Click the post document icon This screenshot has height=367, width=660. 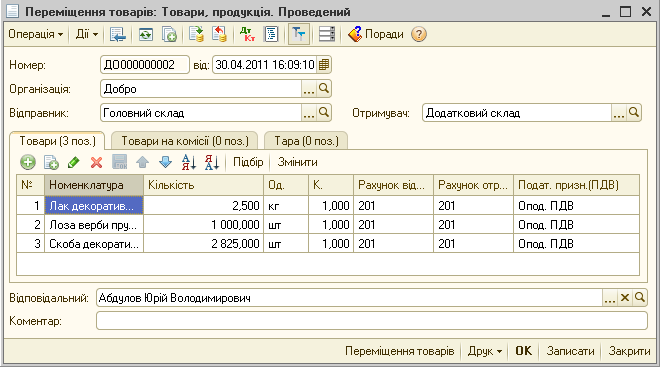(196, 34)
